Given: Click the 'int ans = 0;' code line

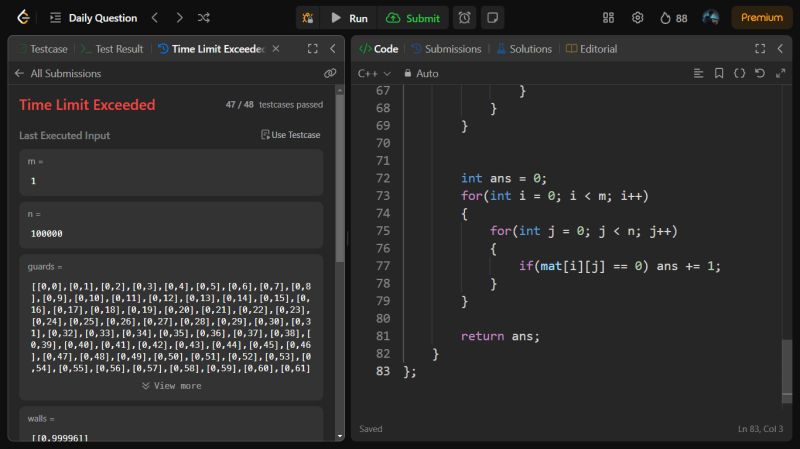Looking at the screenshot, I should [x=504, y=178].
